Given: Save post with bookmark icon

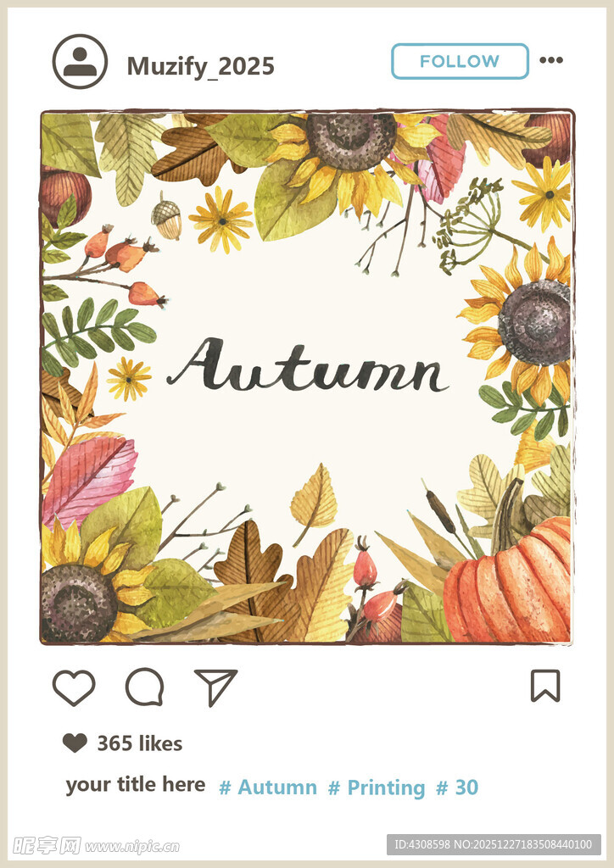Looking at the screenshot, I should [x=545, y=686].
